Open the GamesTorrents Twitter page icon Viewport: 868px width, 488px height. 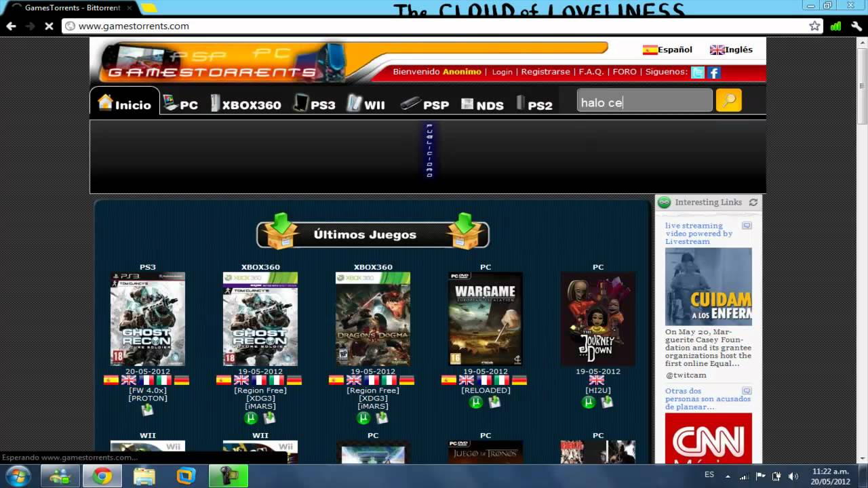(x=698, y=72)
